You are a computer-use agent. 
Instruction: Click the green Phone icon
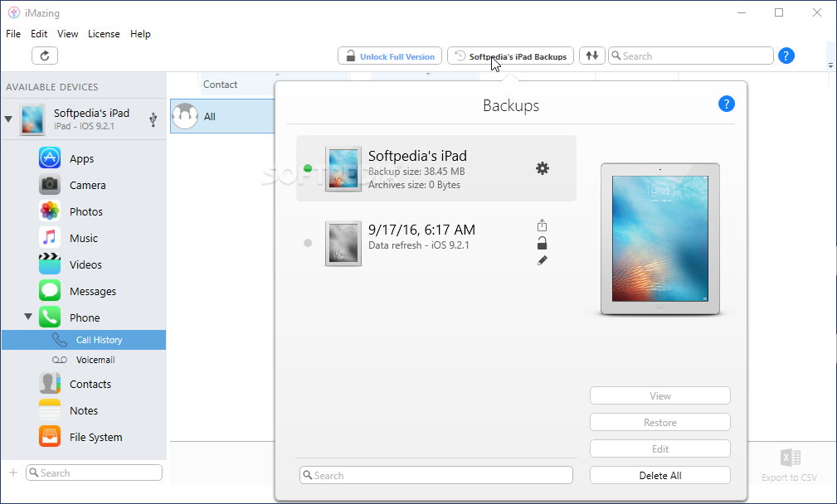50,317
